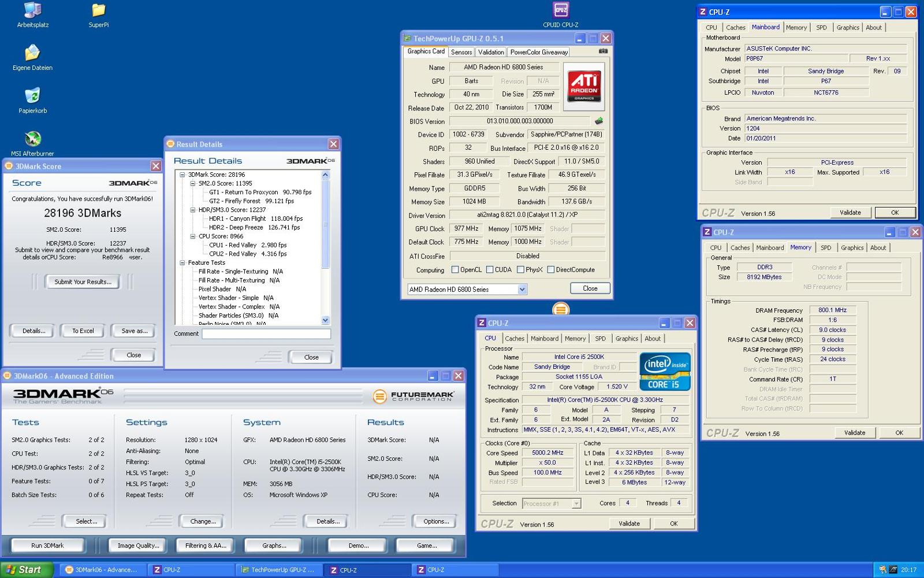
Task: Toggle the DirectCompute checkbox in GPU-Z
Action: (551, 269)
